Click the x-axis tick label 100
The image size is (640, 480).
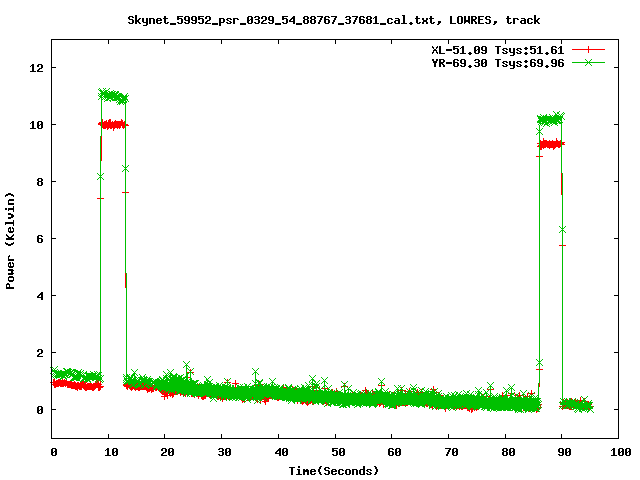[x=620, y=452]
